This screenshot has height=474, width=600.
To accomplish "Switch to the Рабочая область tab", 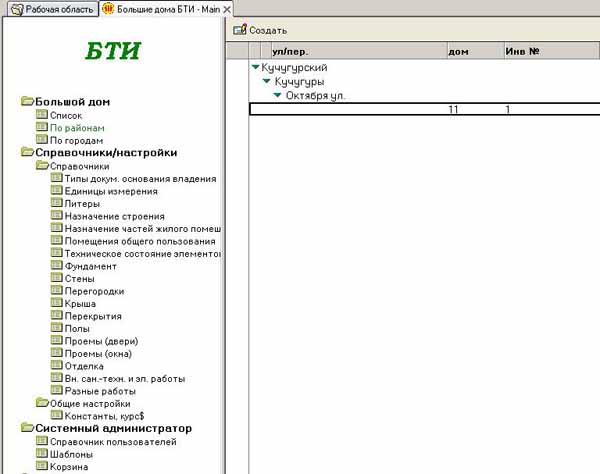I will pyautogui.click(x=53, y=9).
